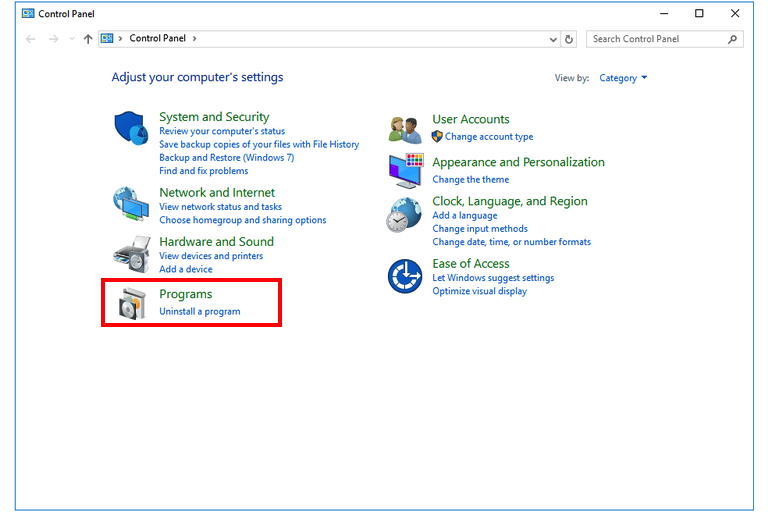Refresh the Control Panel address bar
This screenshot has height=512, width=768.
point(569,39)
